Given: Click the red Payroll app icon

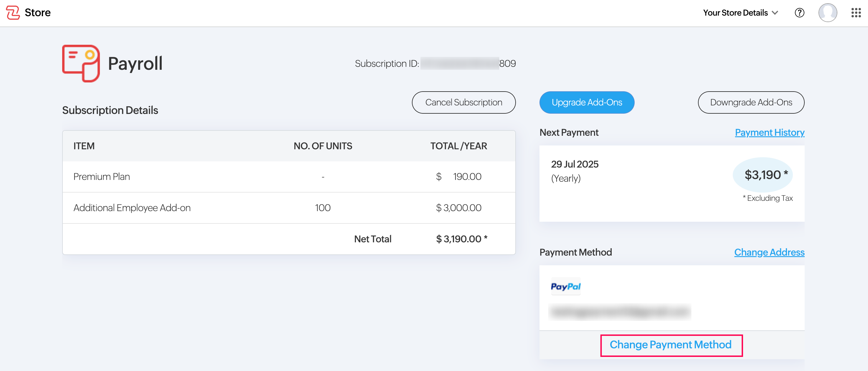Looking at the screenshot, I should (80, 63).
